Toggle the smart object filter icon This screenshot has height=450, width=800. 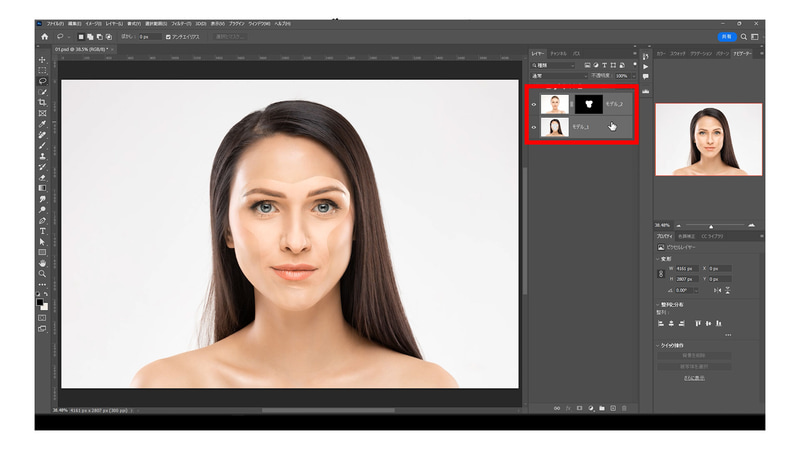622,65
